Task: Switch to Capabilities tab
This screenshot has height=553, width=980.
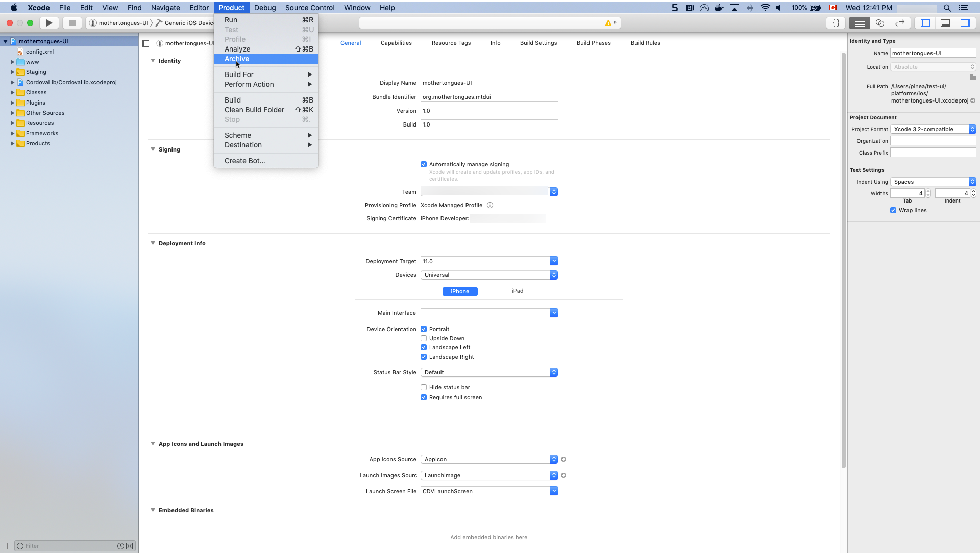Action: click(396, 43)
